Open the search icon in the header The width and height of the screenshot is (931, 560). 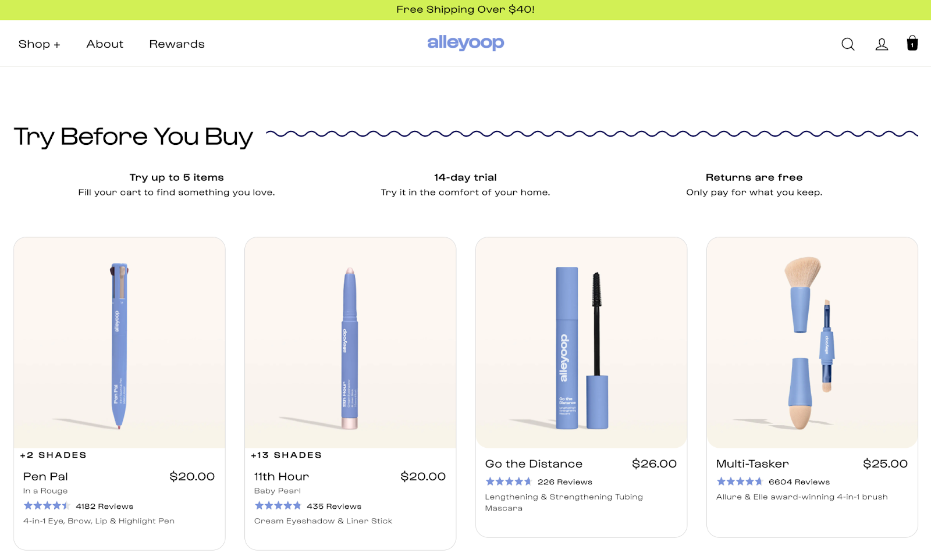click(848, 44)
